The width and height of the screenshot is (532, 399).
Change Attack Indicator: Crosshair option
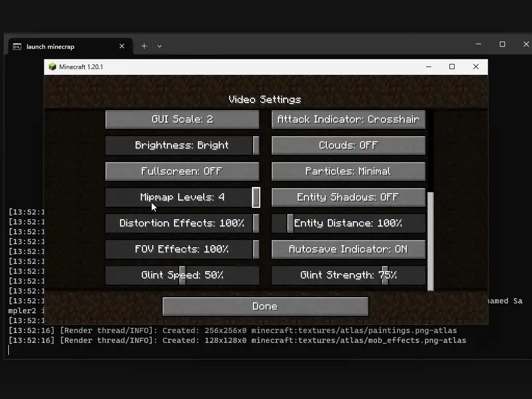pos(349,119)
